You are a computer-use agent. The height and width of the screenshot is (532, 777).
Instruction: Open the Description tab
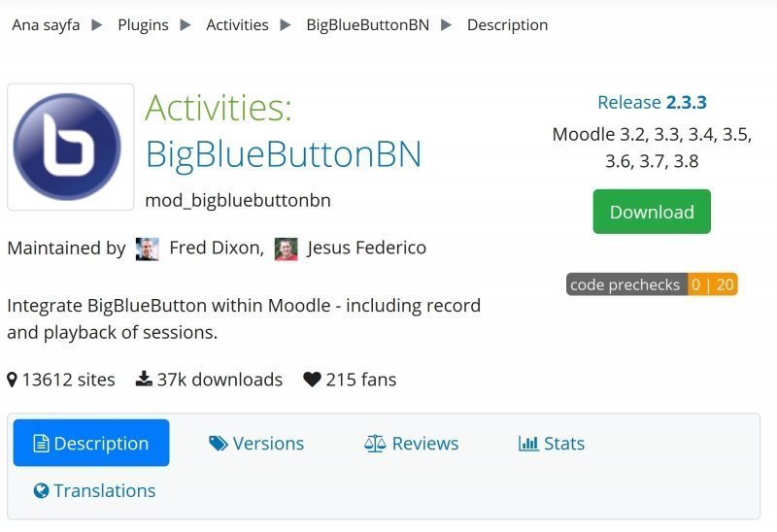[x=91, y=444]
